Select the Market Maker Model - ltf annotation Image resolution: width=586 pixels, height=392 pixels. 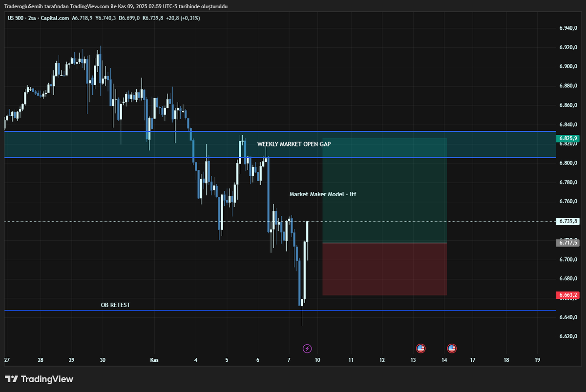click(323, 194)
